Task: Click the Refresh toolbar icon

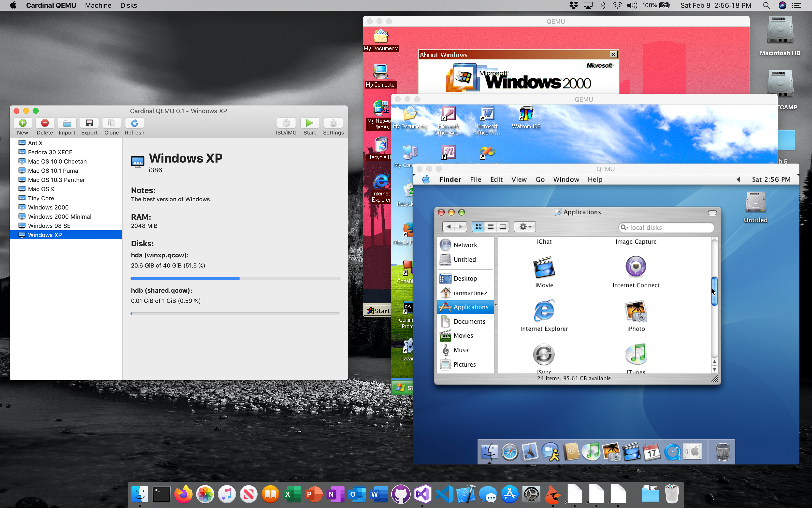Action: (135, 123)
